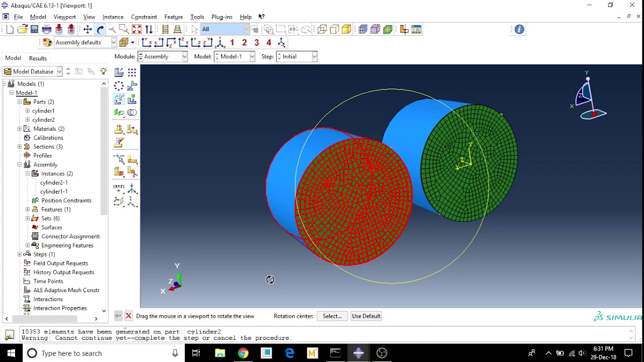
Task: Click the Save Model Database icon
Action: (34, 30)
